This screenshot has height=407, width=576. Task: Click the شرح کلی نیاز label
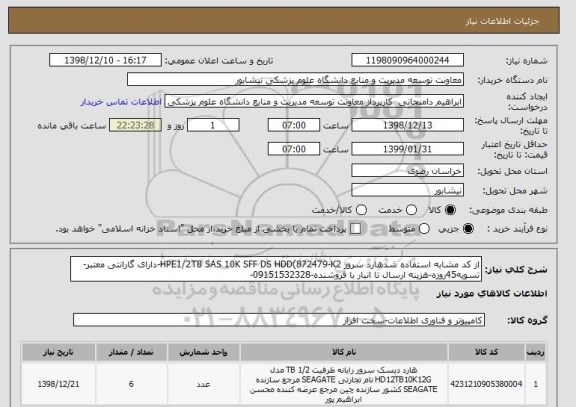point(516,270)
